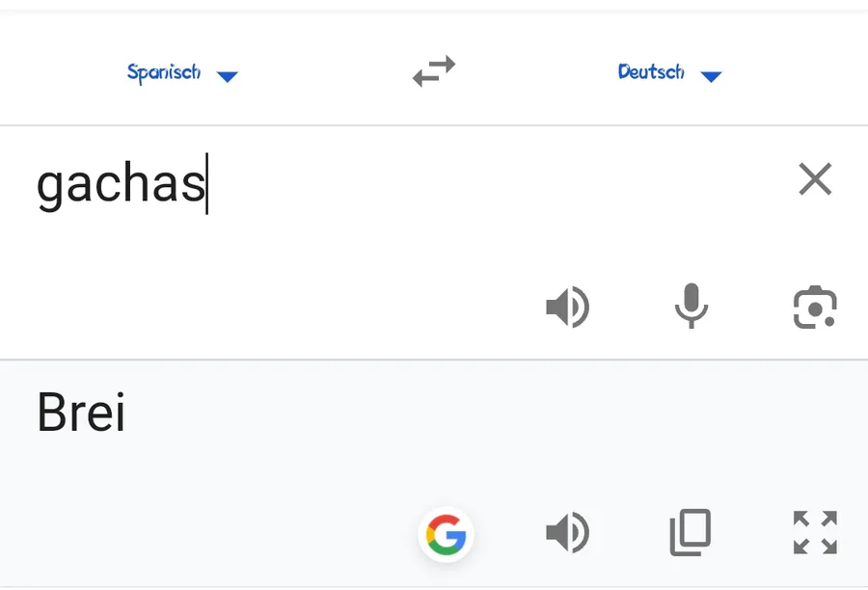
Task: Click the translated word Brei
Action: coord(81,413)
